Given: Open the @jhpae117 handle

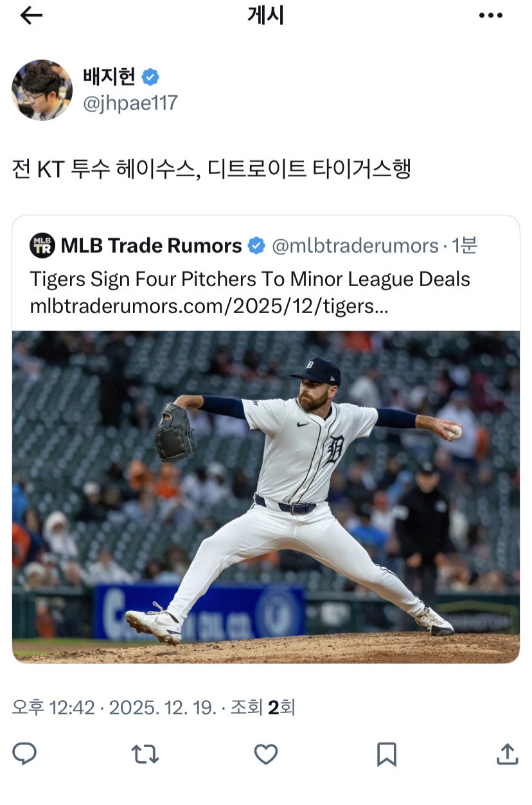Looking at the screenshot, I should point(130,104).
